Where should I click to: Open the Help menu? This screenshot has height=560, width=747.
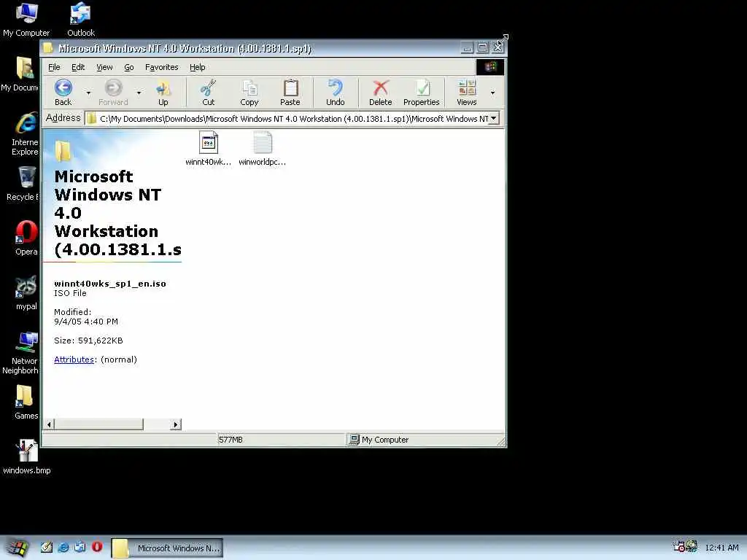[197, 67]
